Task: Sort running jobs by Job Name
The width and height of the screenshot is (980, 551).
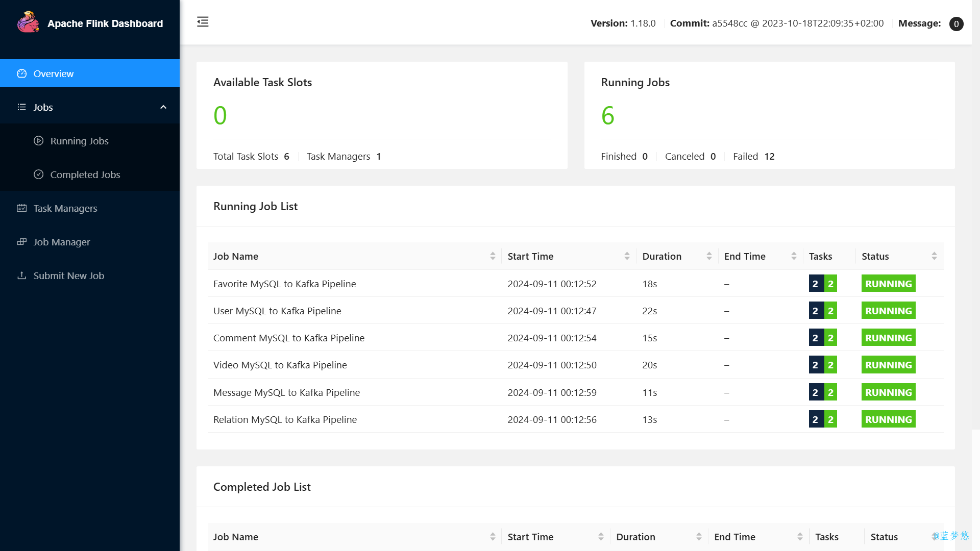Action: tap(493, 256)
